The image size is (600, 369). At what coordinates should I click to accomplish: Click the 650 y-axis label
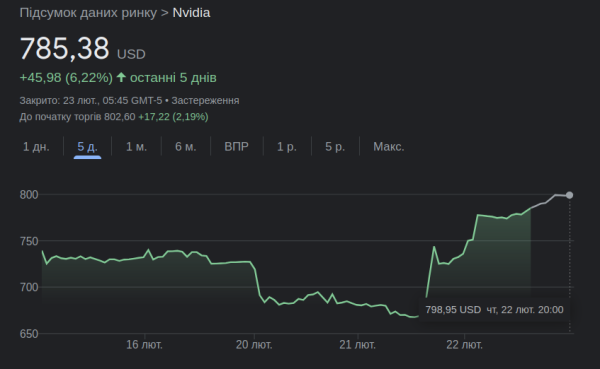[29, 334]
